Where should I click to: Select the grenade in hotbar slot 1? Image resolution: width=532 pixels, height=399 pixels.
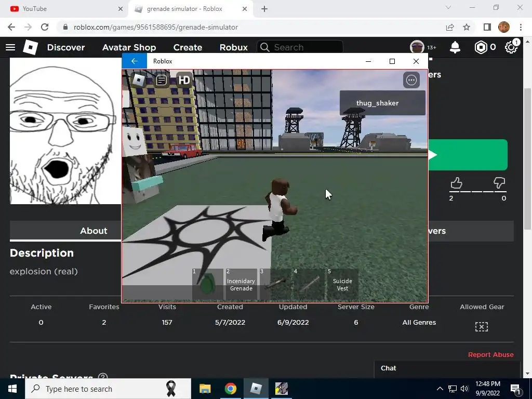click(207, 284)
